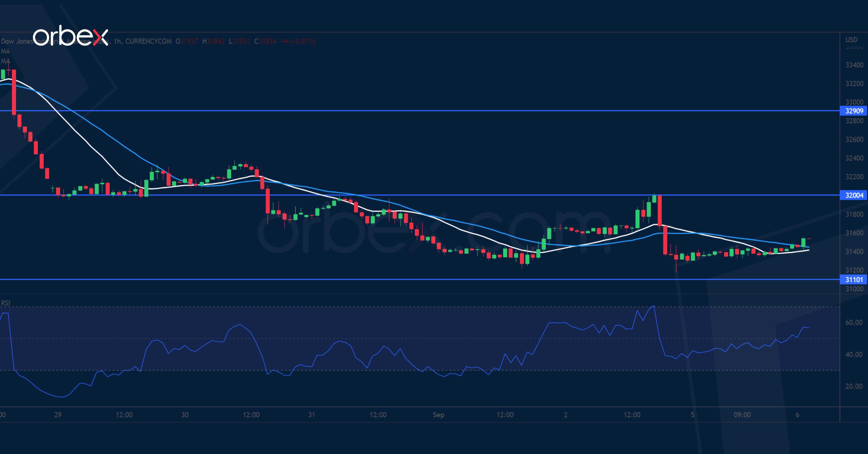This screenshot has height=454, width=868.
Task: Click the Sep label on time axis
Action: point(438,414)
